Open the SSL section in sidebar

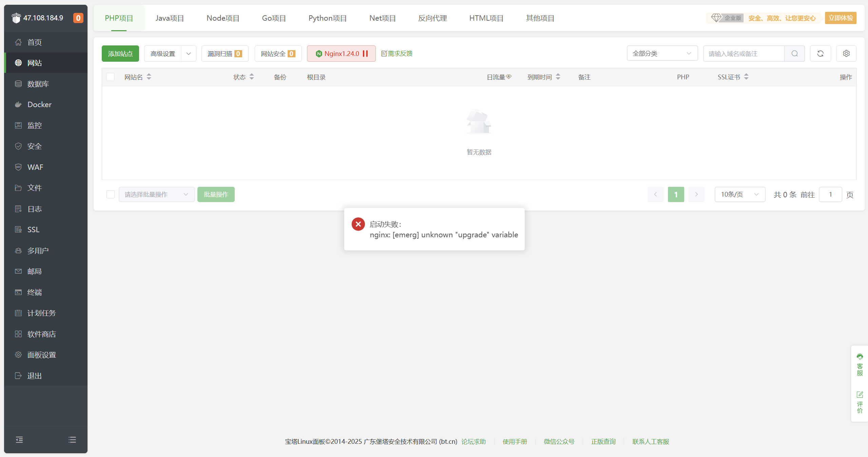click(x=46, y=230)
